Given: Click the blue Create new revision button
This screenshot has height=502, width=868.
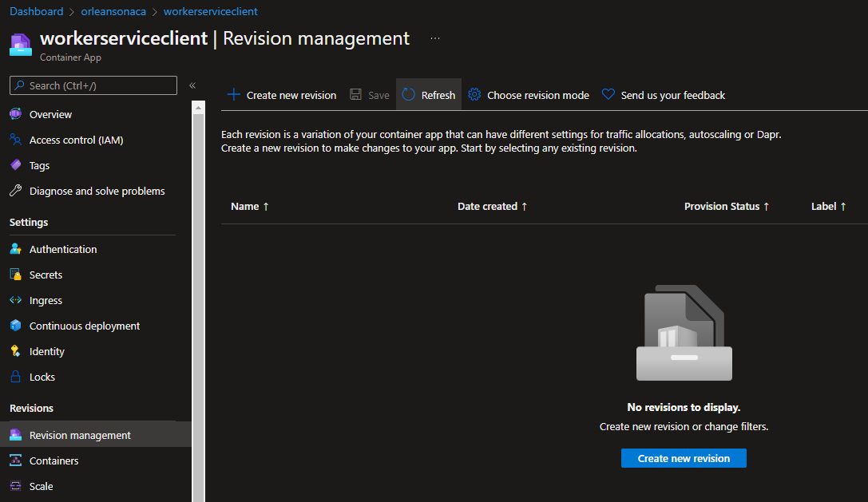Looking at the screenshot, I should point(684,458).
